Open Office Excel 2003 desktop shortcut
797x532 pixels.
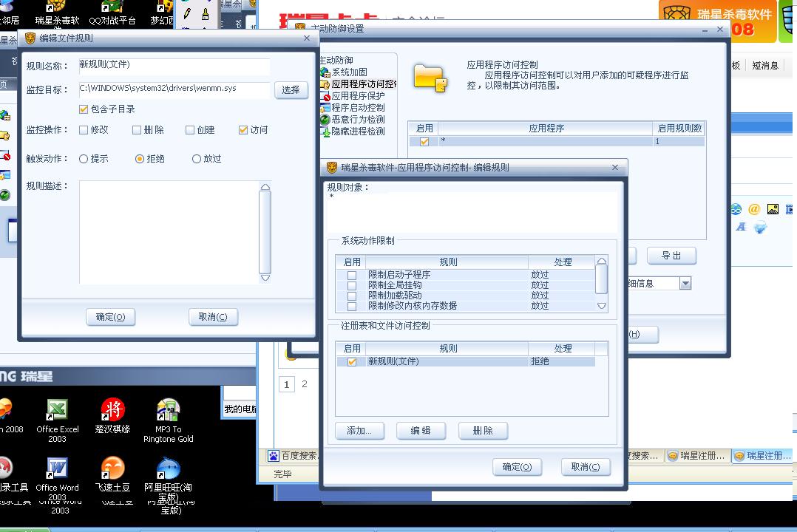[x=58, y=420]
